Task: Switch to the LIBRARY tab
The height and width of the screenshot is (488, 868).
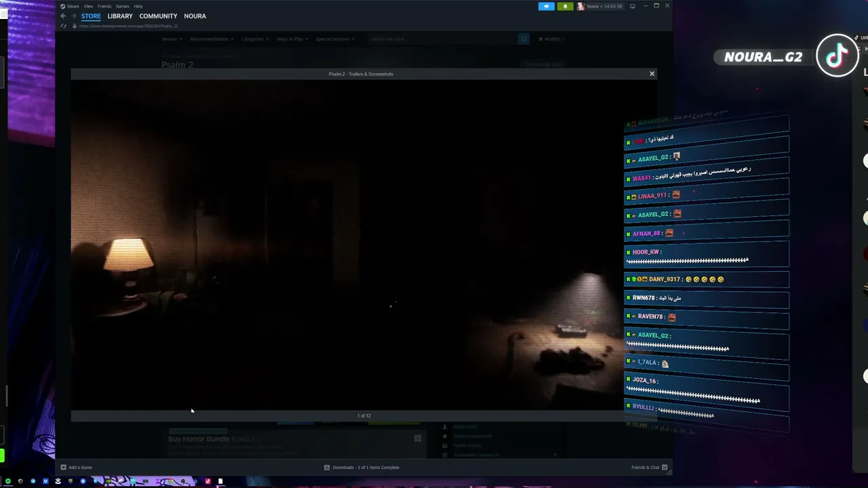Action: pos(120,16)
